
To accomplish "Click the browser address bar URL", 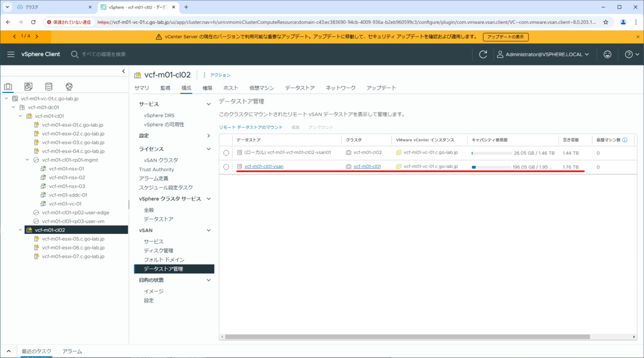I will pyautogui.click(x=346, y=22).
